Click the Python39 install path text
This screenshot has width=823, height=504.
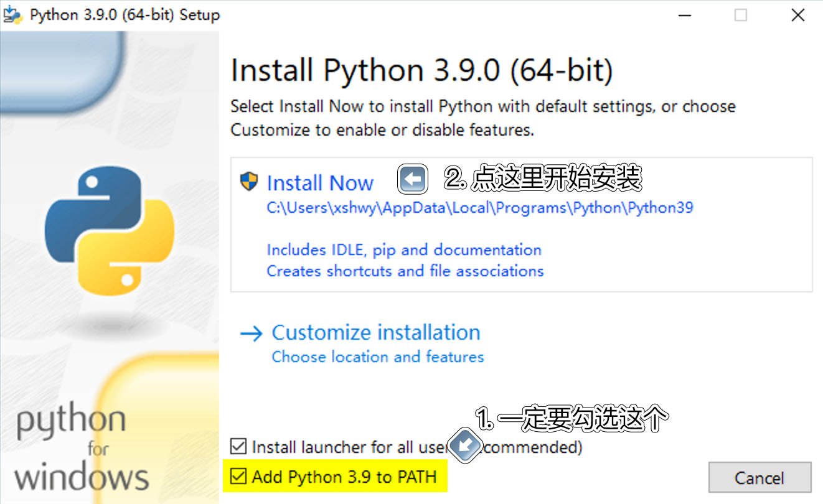[479, 208]
